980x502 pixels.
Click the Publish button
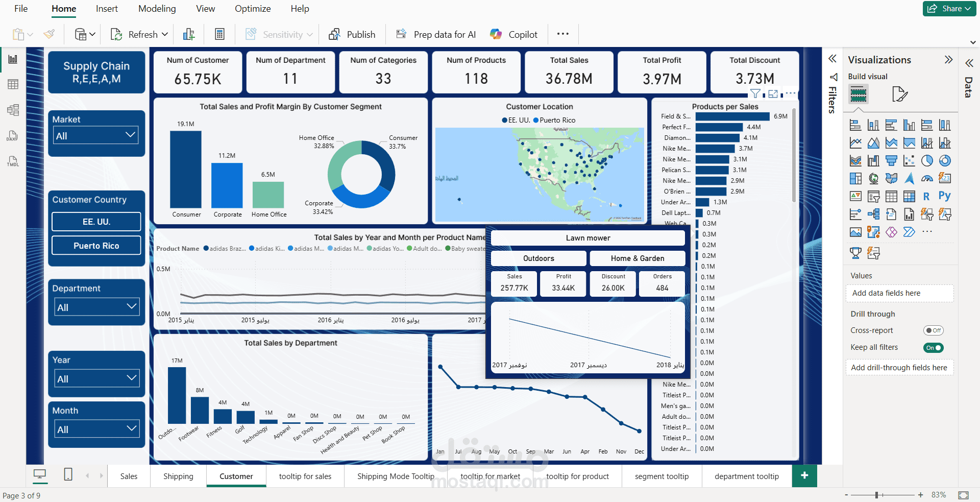click(352, 34)
